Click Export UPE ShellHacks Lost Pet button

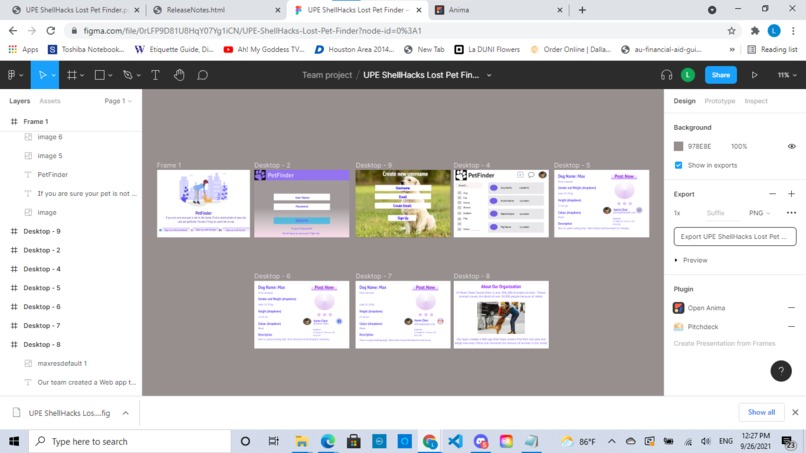click(735, 237)
